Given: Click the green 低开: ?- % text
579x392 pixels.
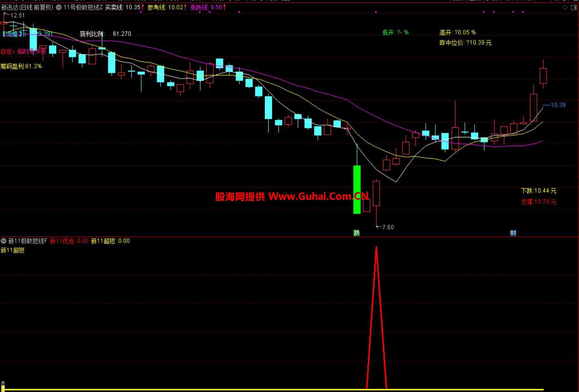Looking at the screenshot, I should [395, 32].
